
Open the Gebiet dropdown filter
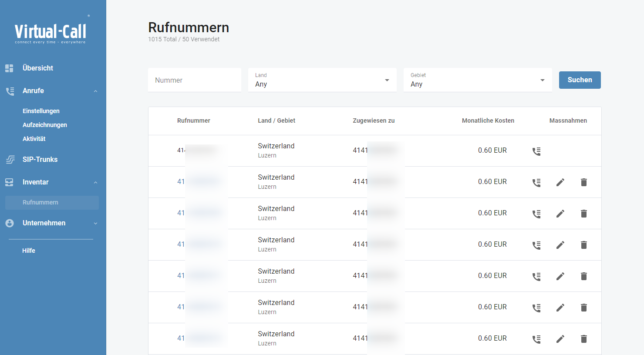478,80
